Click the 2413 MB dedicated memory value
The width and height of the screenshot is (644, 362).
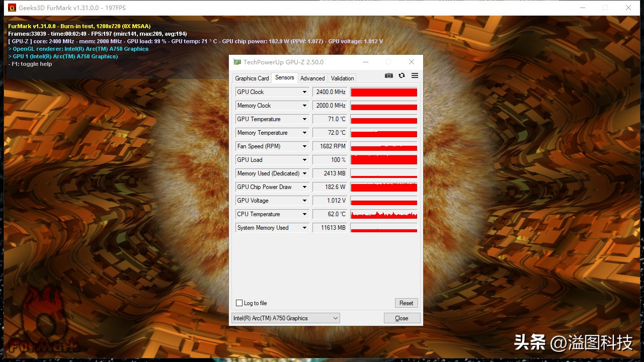[x=330, y=173]
